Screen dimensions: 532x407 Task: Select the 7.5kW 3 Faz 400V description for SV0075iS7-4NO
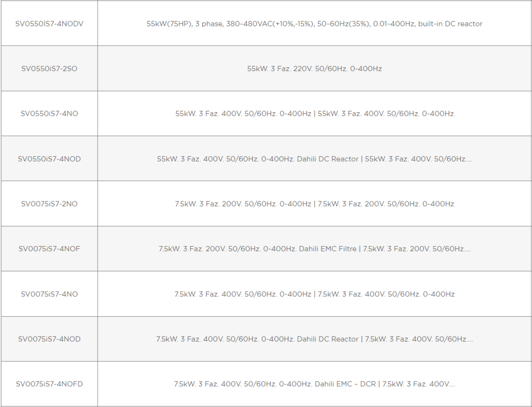[314, 294]
